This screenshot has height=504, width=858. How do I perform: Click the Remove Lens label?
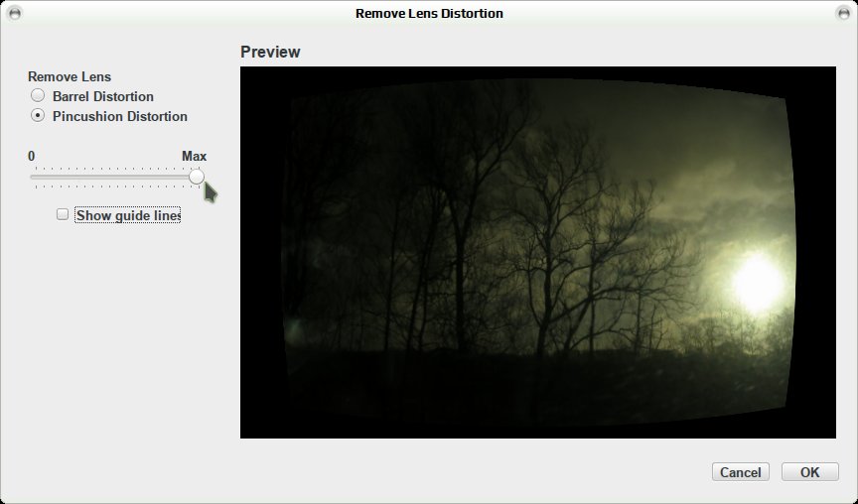pyautogui.click(x=70, y=76)
